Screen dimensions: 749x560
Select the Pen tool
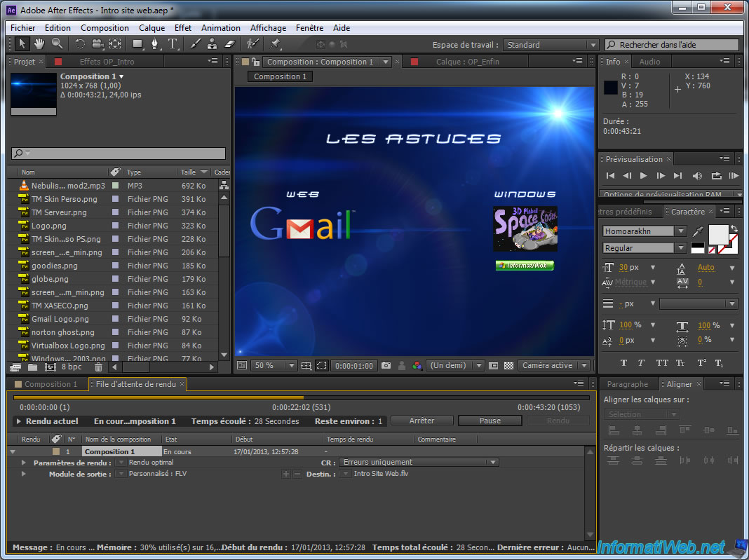[x=155, y=44]
